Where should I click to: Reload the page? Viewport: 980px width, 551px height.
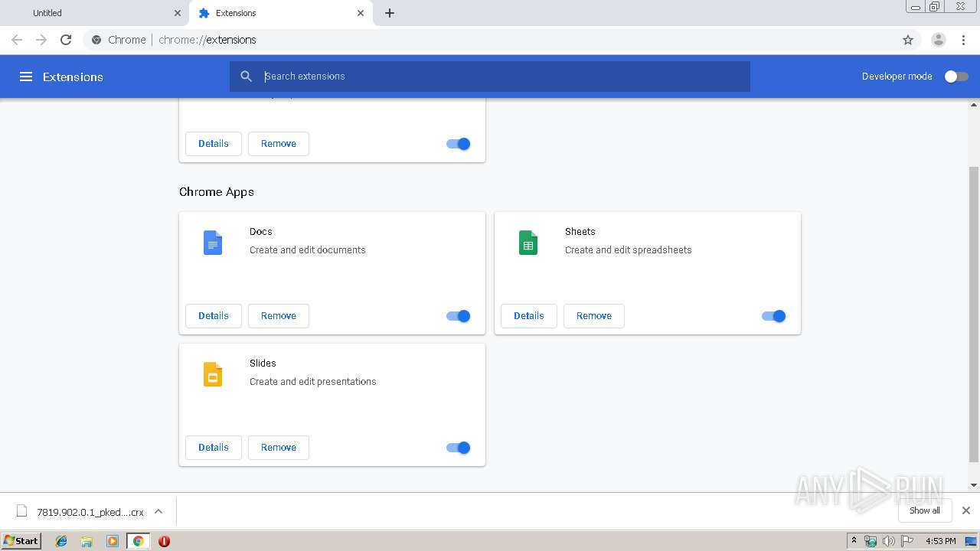pos(66,40)
